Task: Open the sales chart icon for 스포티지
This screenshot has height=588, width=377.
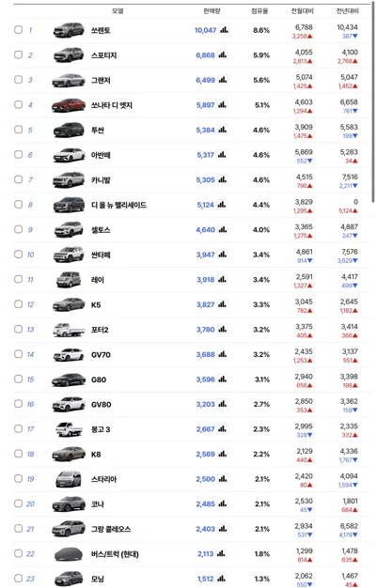Action: [x=223, y=54]
